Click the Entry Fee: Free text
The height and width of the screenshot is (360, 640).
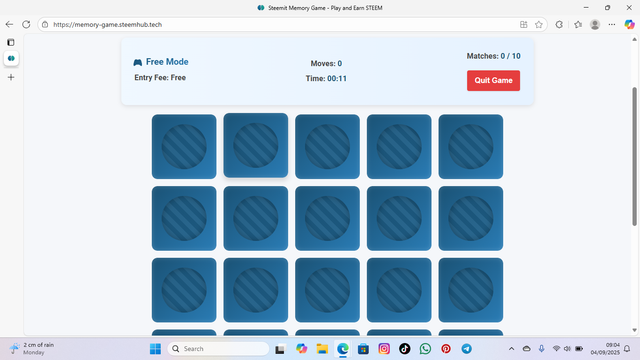click(160, 78)
